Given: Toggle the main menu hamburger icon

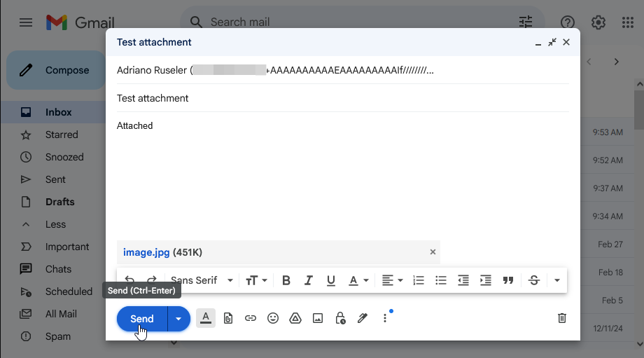Looking at the screenshot, I should [26, 22].
